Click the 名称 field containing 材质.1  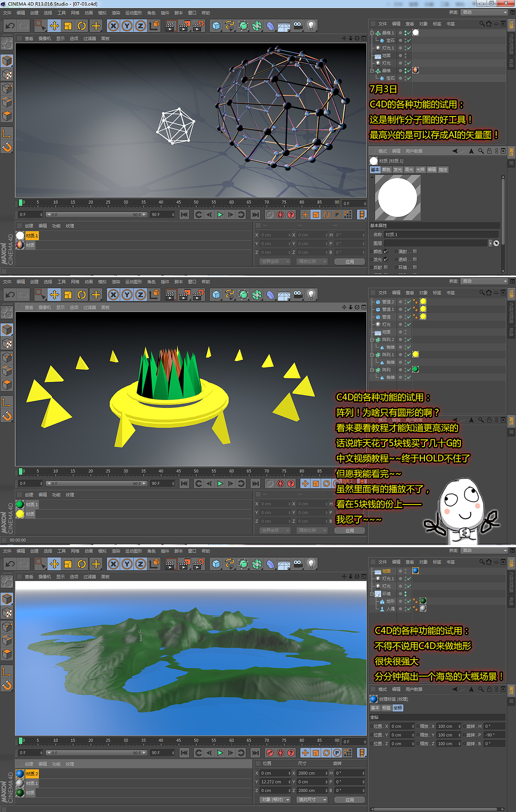(441, 235)
